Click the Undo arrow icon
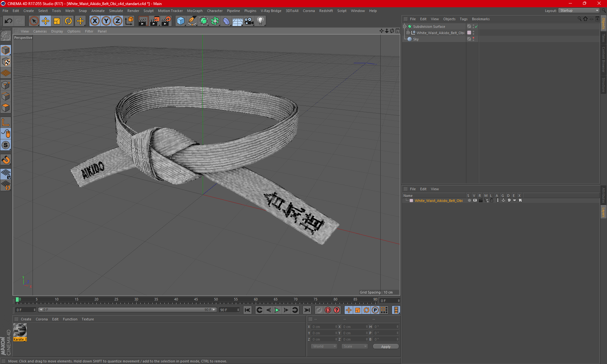 [x=9, y=21]
